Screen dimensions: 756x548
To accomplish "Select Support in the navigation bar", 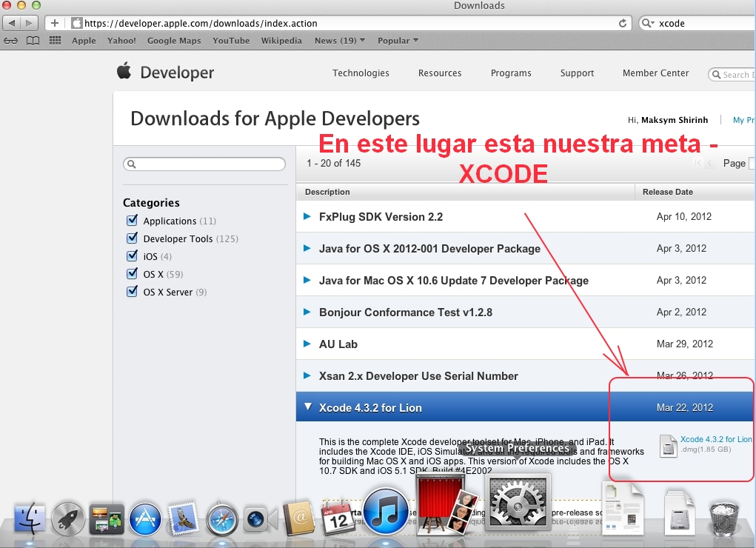I will pos(577,73).
